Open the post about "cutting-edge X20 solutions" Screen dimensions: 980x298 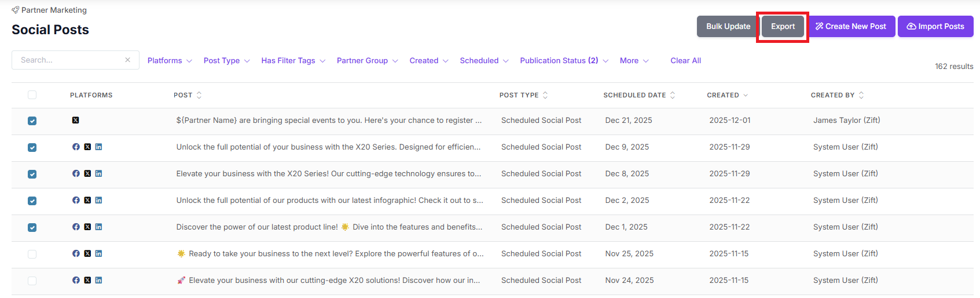[x=328, y=280]
